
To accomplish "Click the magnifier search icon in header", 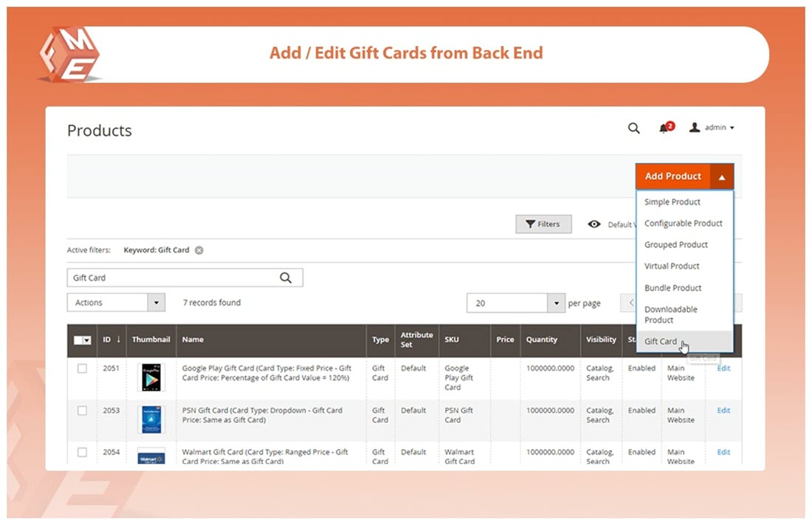I will 633,128.
